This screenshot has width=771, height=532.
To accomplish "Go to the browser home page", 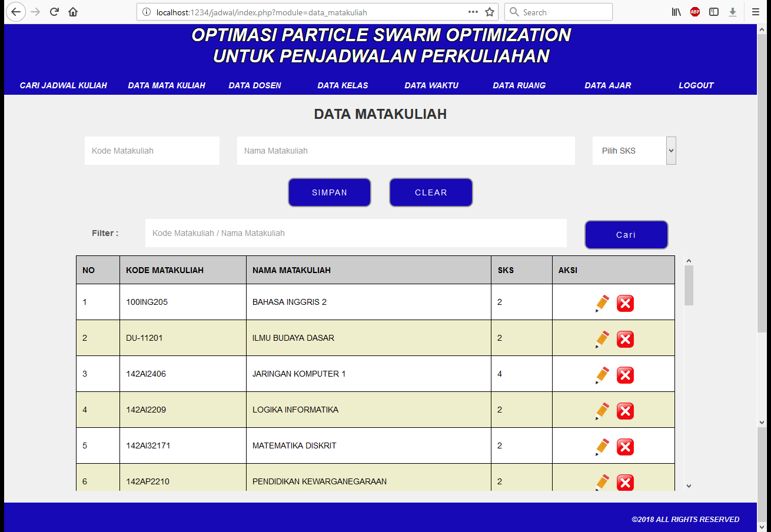I will [73, 12].
